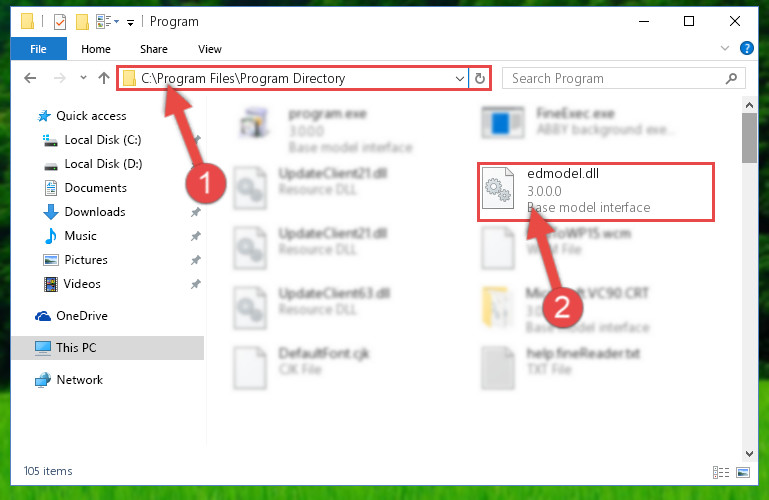Image resolution: width=769 pixels, height=500 pixels.
Task: Select OneDrive in the sidebar
Action: 81,316
